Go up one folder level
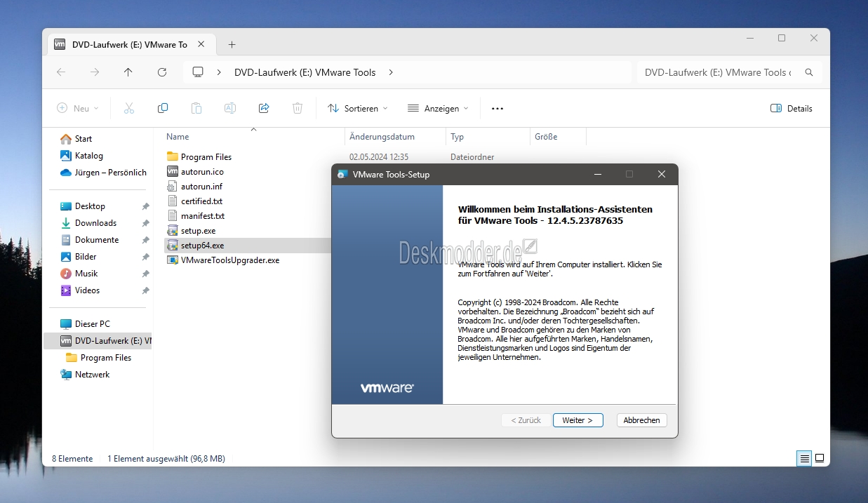Viewport: 868px width, 503px height. tap(128, 72)
